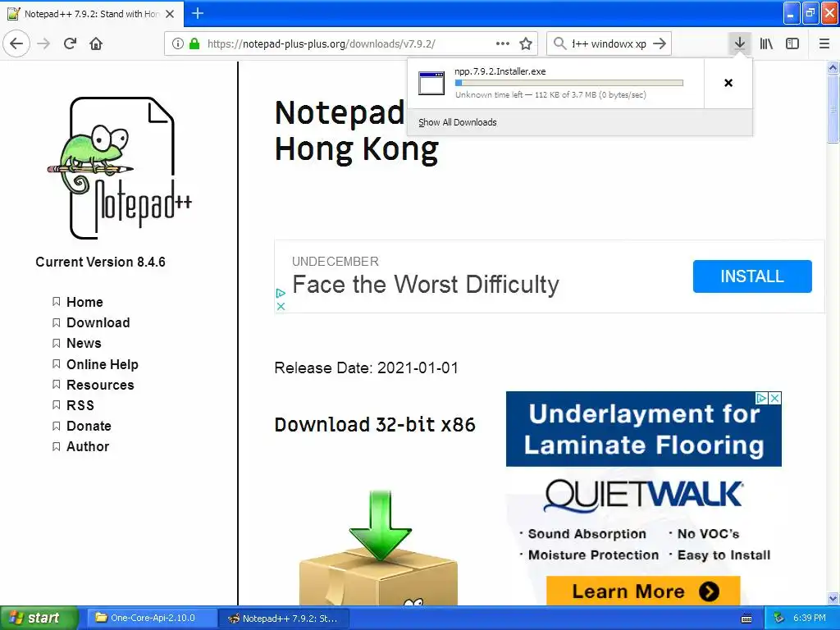Image resolution: width=840 pixels, height=630 pixels.
Task: Click the system tray notification icon
Action: (x=779, y=619)
